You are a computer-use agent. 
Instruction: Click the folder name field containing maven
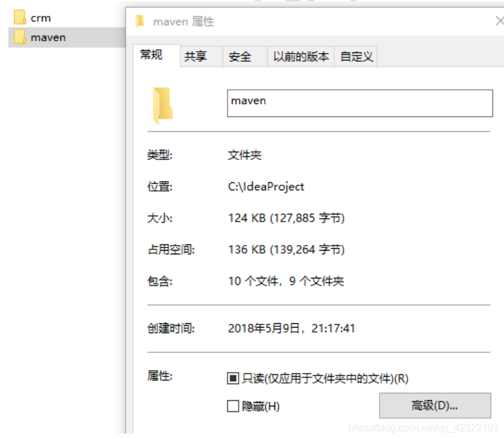tap(359, 103)
